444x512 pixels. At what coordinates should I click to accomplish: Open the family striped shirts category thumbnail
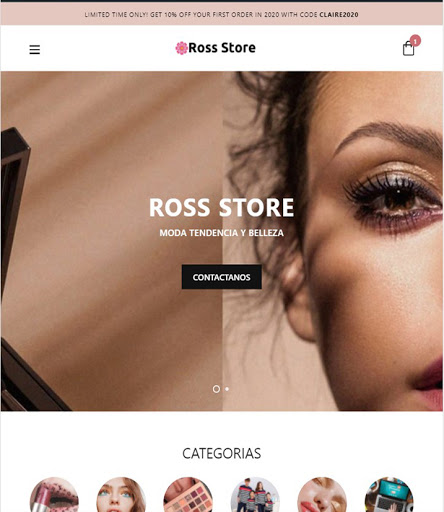255,495
